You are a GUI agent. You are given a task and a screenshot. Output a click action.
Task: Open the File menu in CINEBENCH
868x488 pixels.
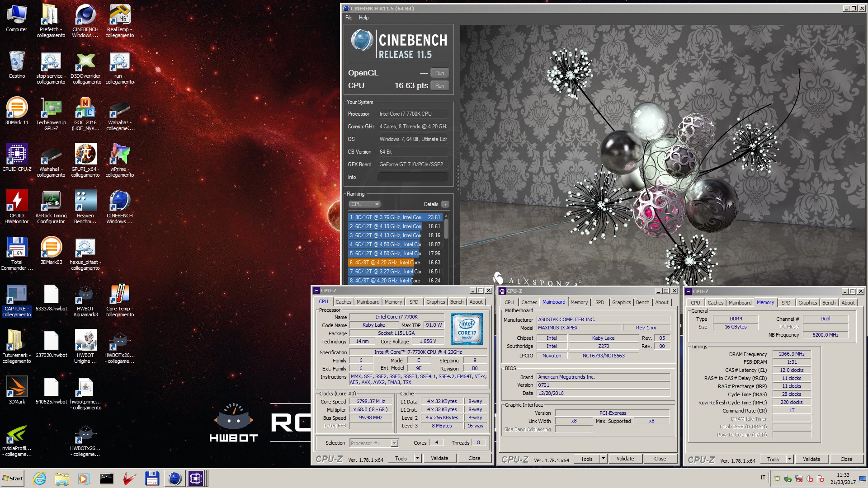pyautogui.click(x=349, y=18)
